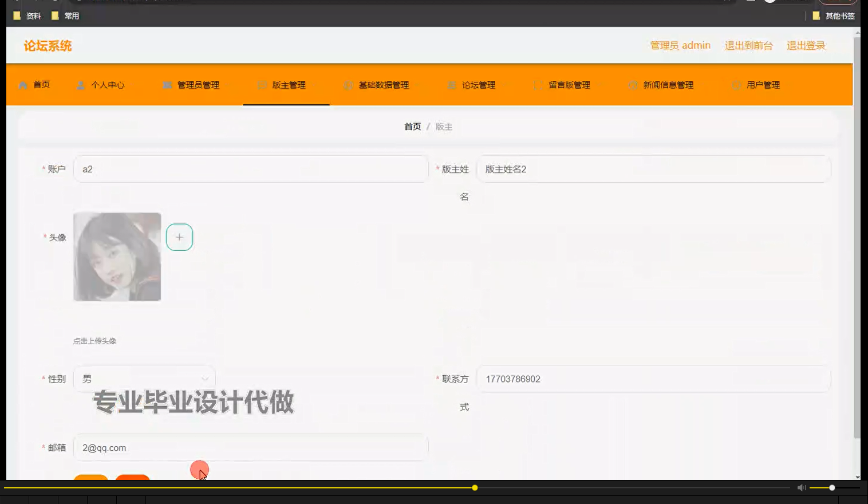Open 管理员管理 via its badge icon
868x504 pixels.
coord(166,84)
